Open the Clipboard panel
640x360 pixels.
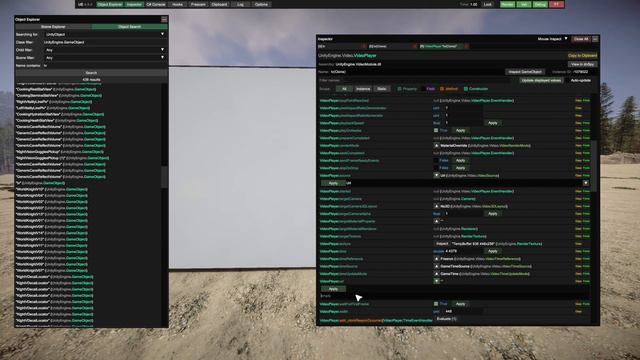pos(219,4)
